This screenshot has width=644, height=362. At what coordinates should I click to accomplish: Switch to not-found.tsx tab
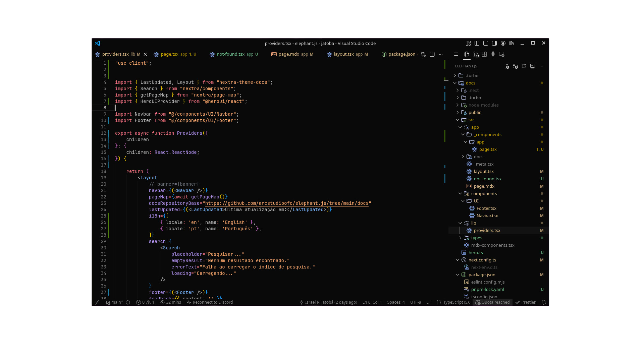click(x=230, y=54)
